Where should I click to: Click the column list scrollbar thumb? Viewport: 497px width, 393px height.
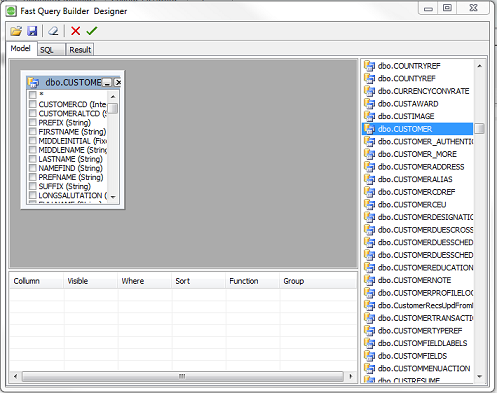click(113, 109)
